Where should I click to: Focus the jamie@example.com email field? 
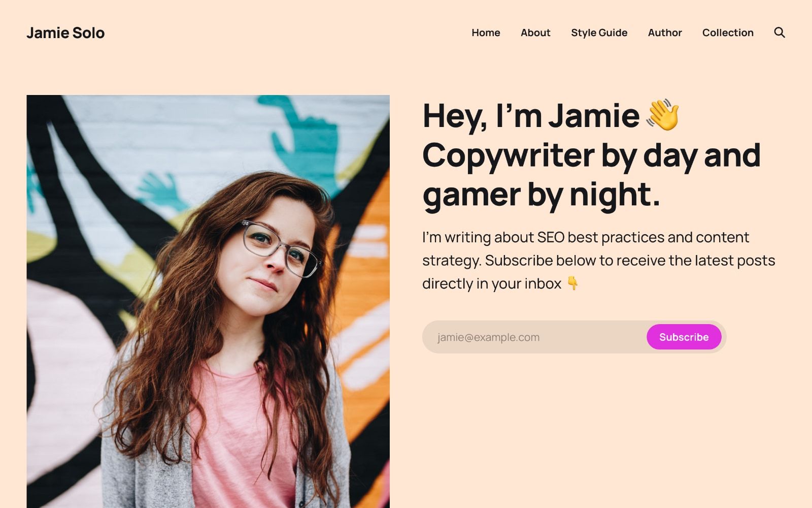[534, 337]
